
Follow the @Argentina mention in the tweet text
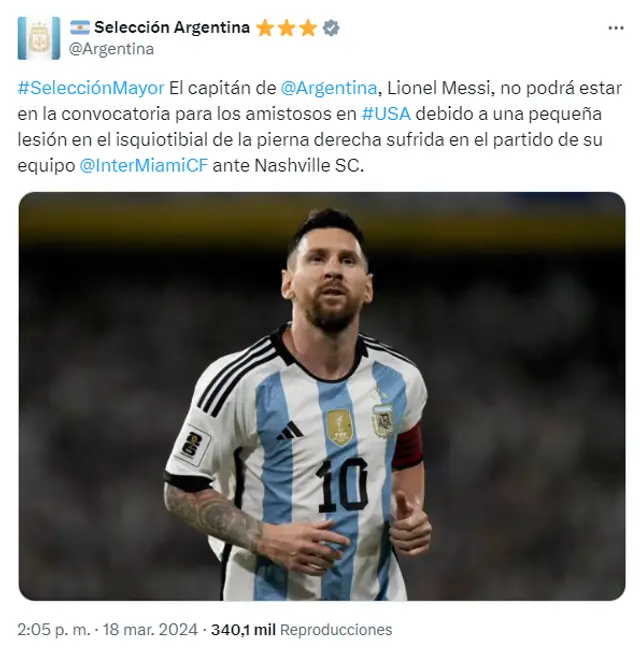(329, 88)
